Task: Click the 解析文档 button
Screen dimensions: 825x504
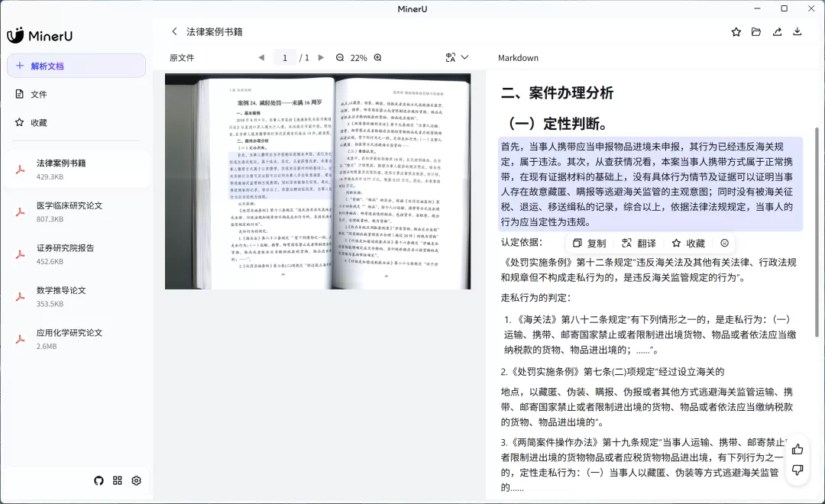Action: pyautogui.click(x=76, y=66)
